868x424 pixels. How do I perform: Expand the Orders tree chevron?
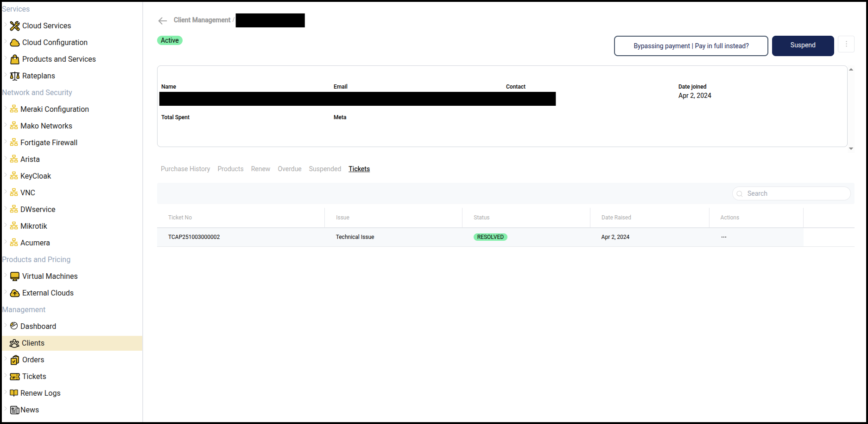[6, 359]
